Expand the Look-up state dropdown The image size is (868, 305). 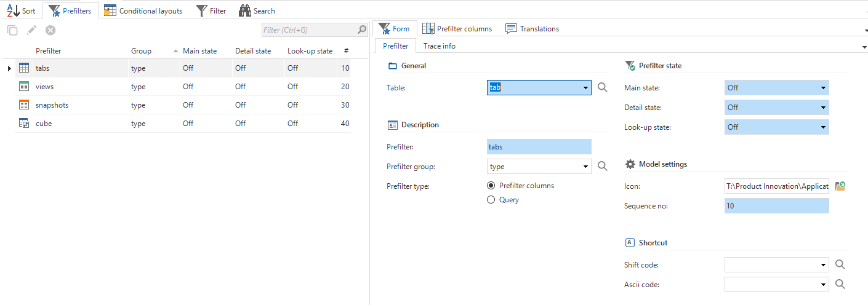(x=823, y=127)
